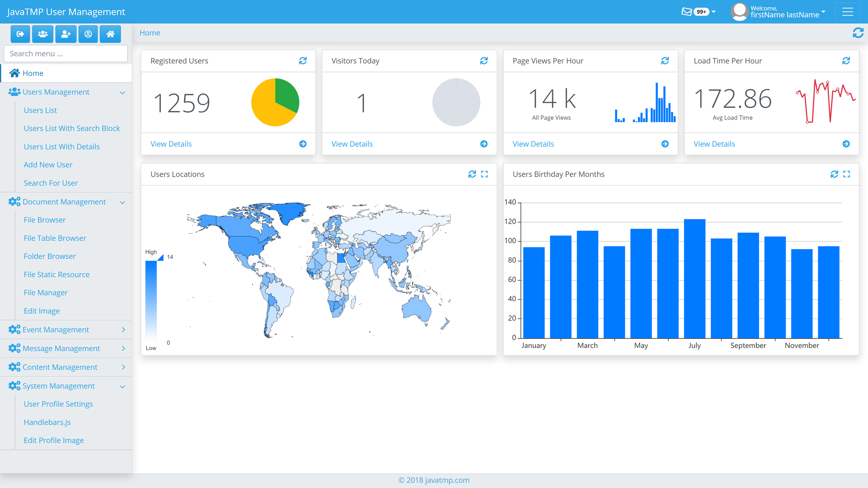Refresh the Users Locations panel
The height and width of the screenshot is (488, 868).
click(x=472, y=174)
